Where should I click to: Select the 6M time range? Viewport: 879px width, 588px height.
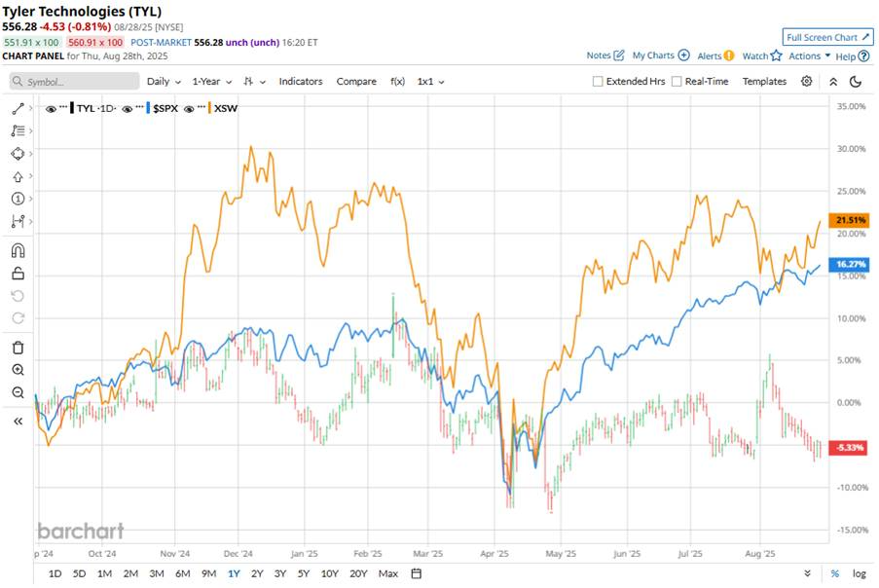coord(183,573)
